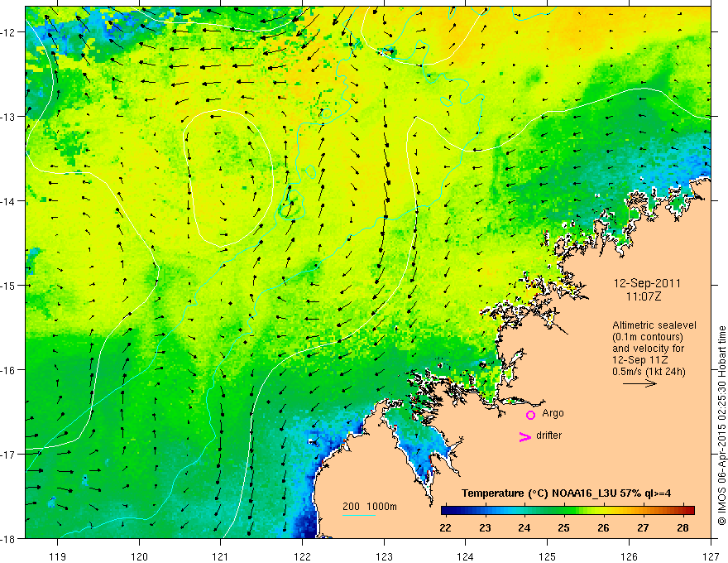Click the latitude -14 axis label
Screen dimensions: 728x563
tap(8, 201)
